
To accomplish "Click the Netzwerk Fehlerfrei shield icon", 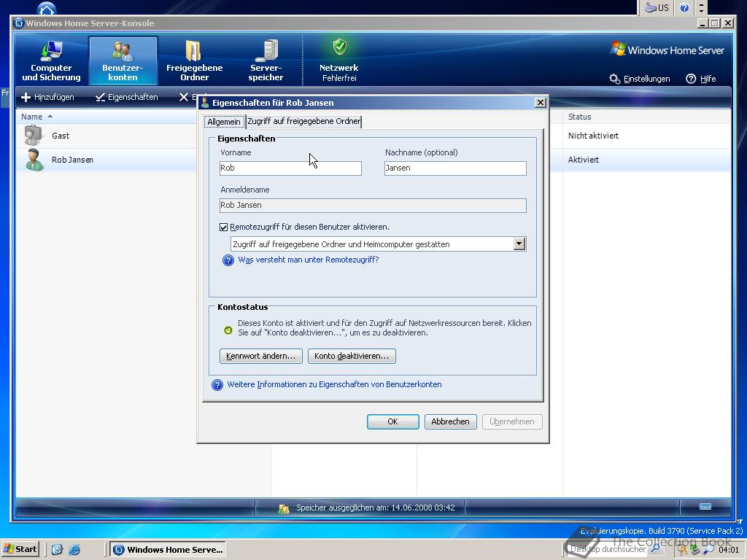I will coord(339,47).
